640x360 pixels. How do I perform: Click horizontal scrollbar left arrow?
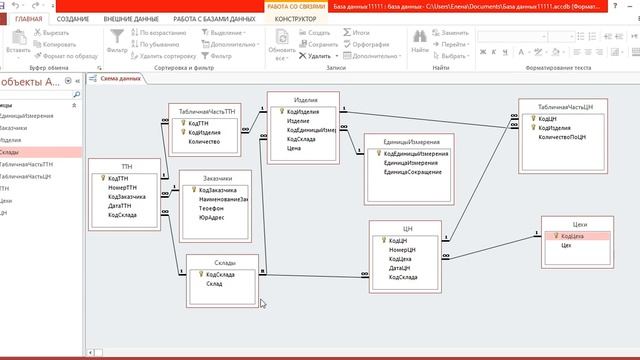pos(90,352)
